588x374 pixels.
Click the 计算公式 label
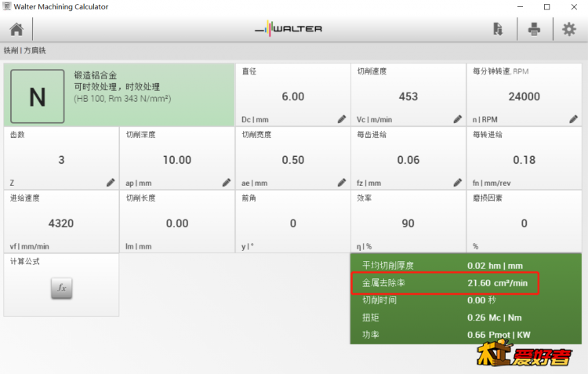click(x=25, y=261)
